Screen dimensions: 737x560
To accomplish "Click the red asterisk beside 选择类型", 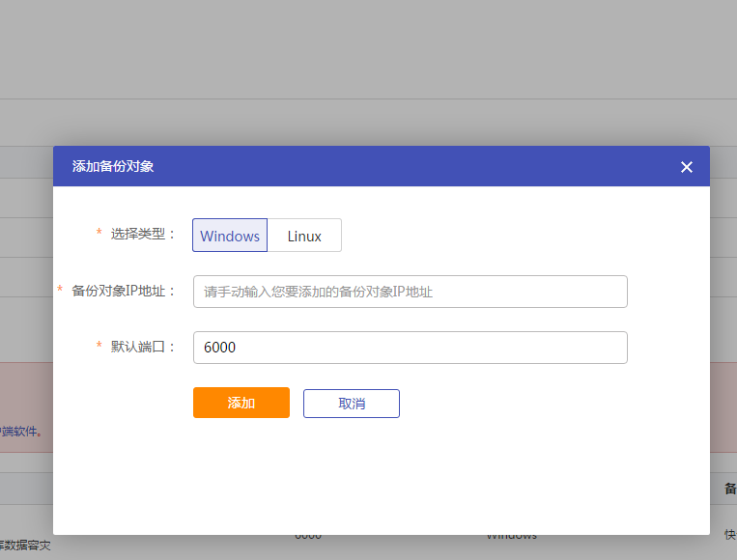I will point(99,234).
